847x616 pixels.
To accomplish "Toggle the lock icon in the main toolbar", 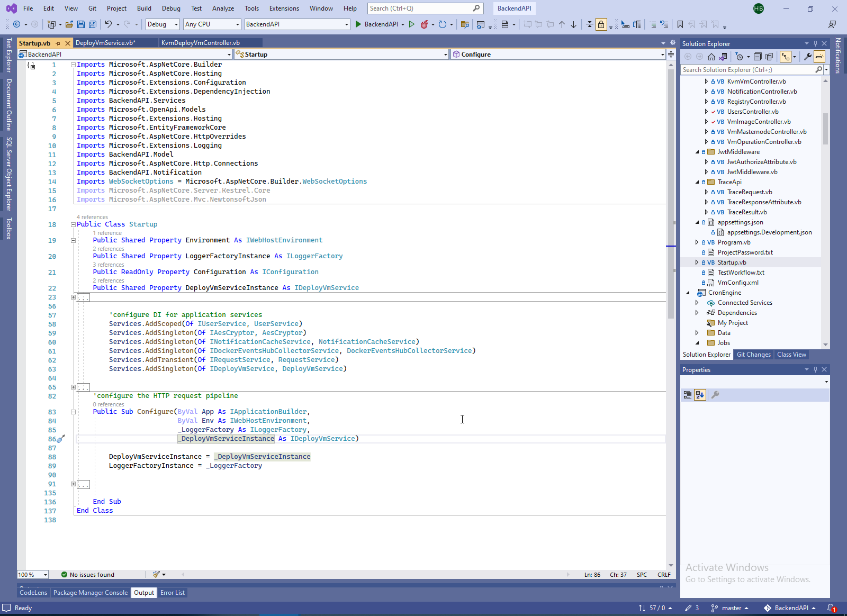I will [601, 24].
